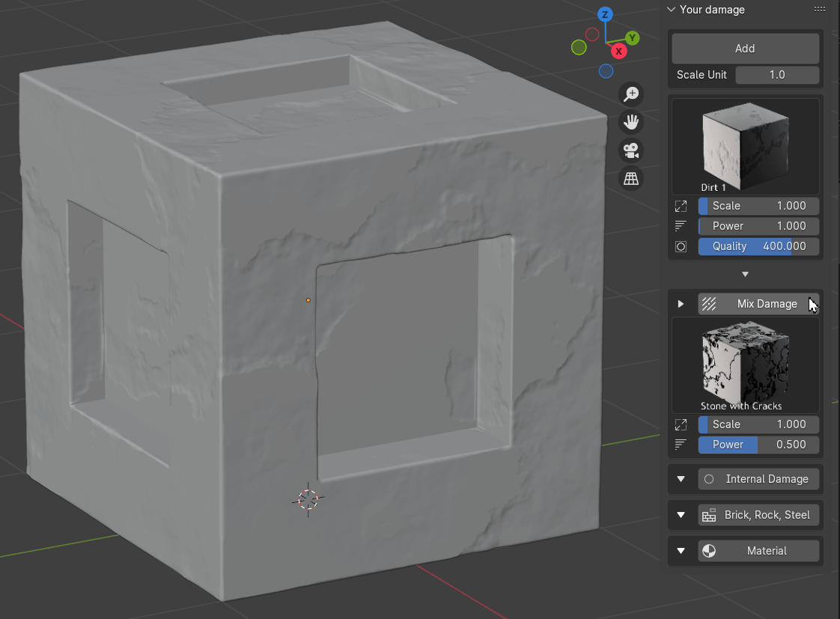Click the panel drag-handle dots icon
The width and height of the screenshot is (840, 619).
coord(819,10)
